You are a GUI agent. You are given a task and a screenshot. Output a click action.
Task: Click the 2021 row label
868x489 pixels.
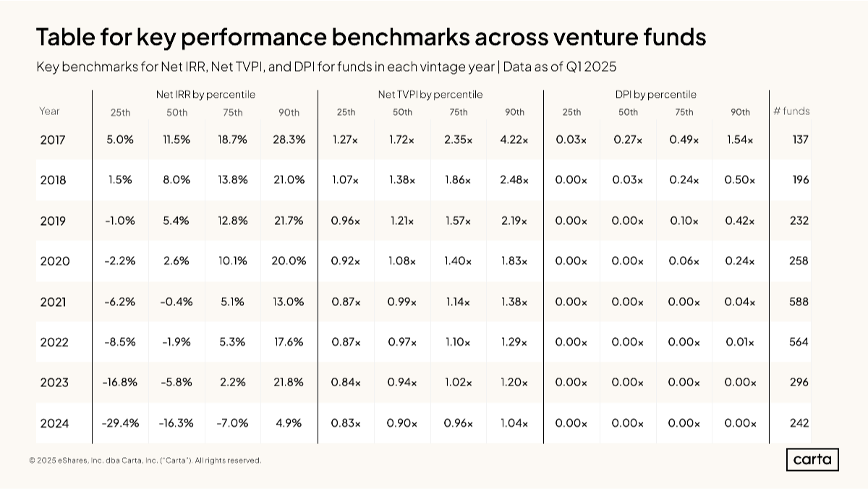pyautogui.click(x=54, y=302)
